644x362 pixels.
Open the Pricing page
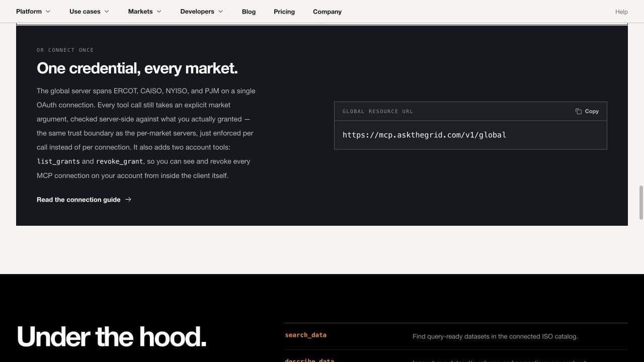[x=284, y=12]
